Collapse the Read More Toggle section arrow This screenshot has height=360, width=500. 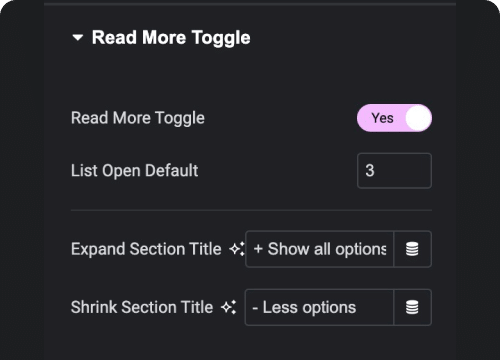[78, 38]
